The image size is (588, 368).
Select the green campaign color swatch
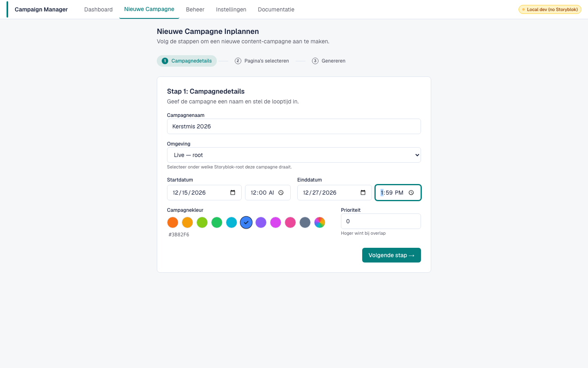coord(217,222)
